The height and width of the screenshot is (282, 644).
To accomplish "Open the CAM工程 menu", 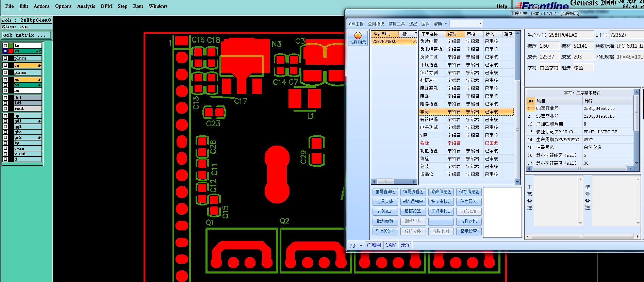I will click(356, 24).
